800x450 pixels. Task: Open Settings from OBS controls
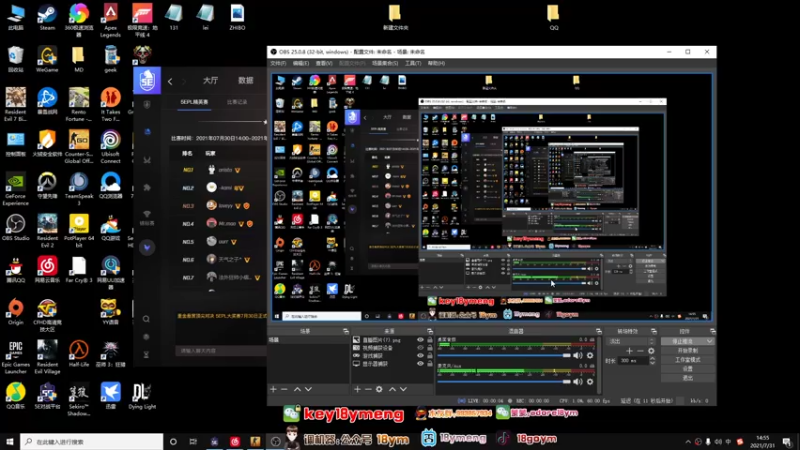(x=687, y=369)
